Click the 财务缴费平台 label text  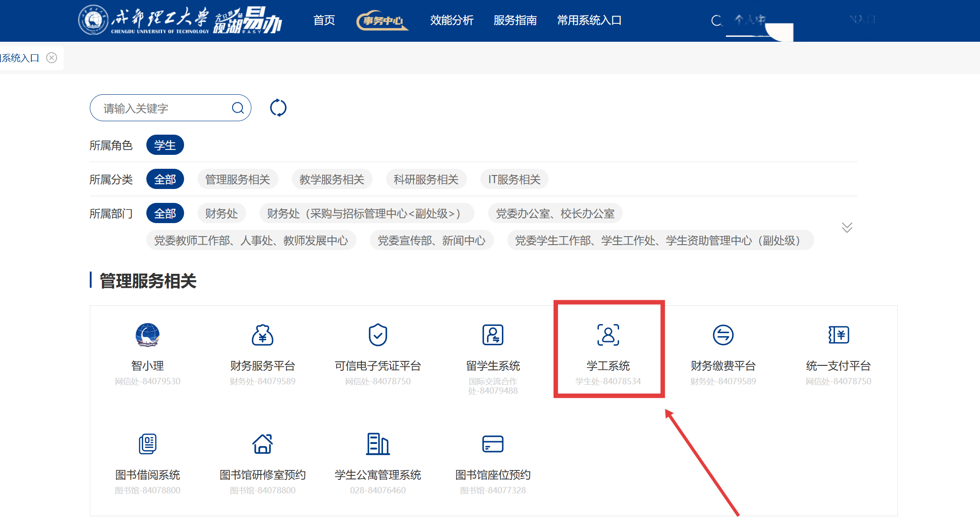723,366
